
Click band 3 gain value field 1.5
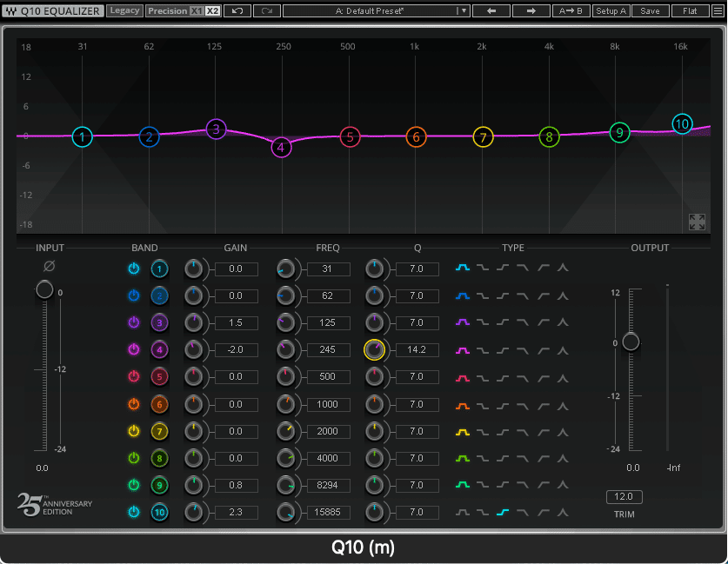[x=236, y=322]
